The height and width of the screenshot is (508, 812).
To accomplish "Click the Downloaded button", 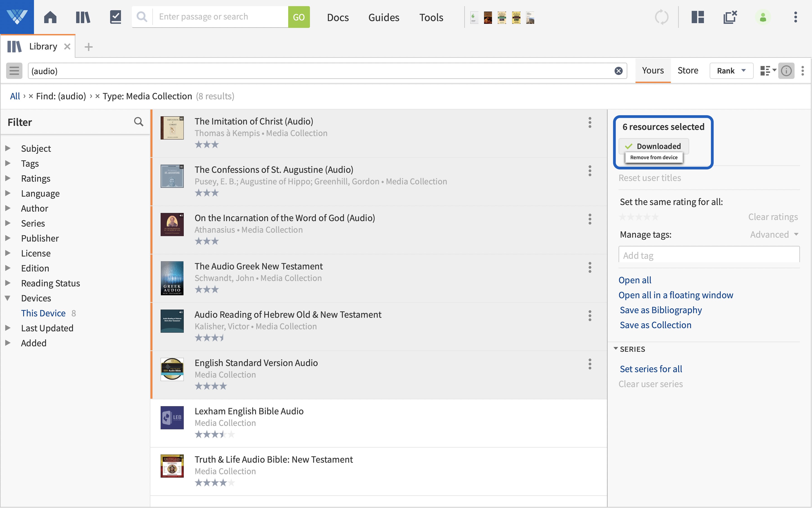I will click(653, 146).
